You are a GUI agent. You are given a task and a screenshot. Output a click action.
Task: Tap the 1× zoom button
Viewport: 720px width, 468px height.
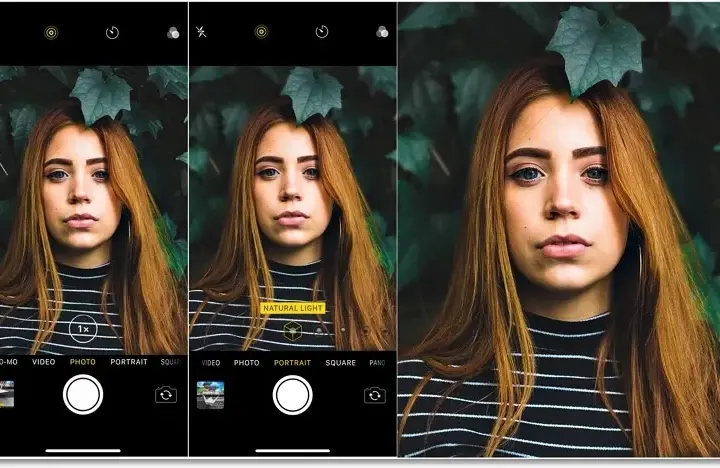[x=83, y=329]
